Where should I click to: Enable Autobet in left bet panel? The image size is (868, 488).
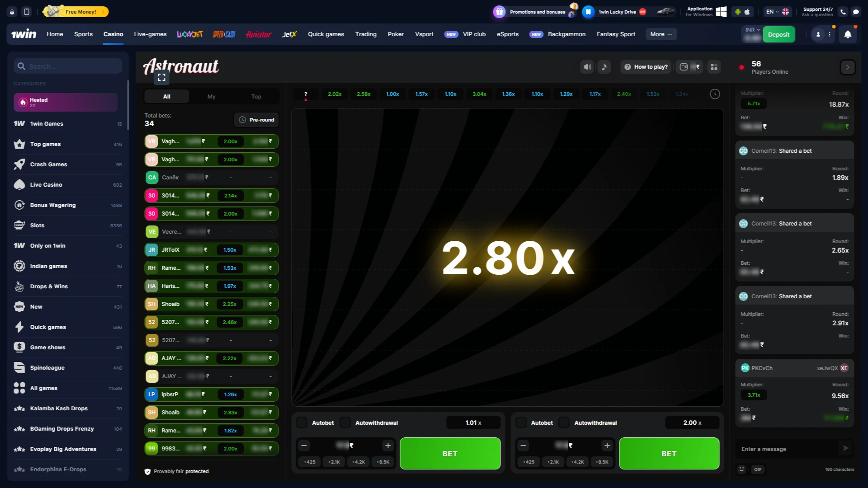point(302,422)
